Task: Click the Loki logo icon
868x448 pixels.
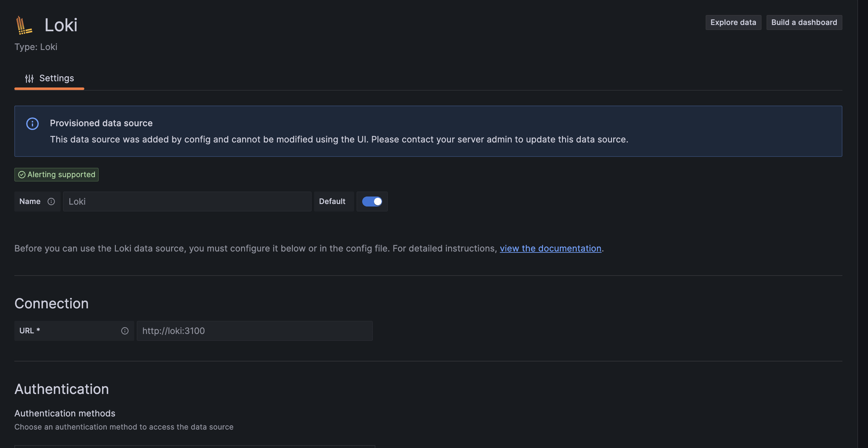Action: click(x=24, y=25)
